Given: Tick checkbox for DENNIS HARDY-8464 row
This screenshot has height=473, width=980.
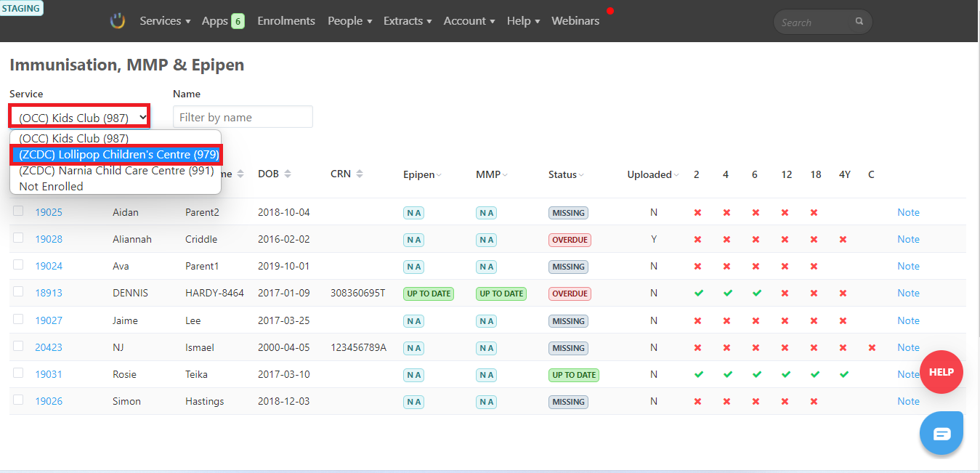Looking at the screenshot, I should pyautogui.click(x=18, y=291).
